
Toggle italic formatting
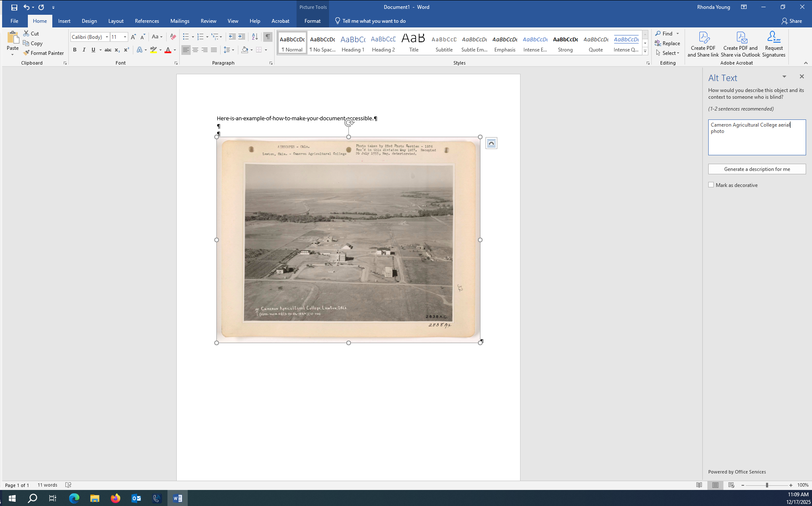point(84,50)
